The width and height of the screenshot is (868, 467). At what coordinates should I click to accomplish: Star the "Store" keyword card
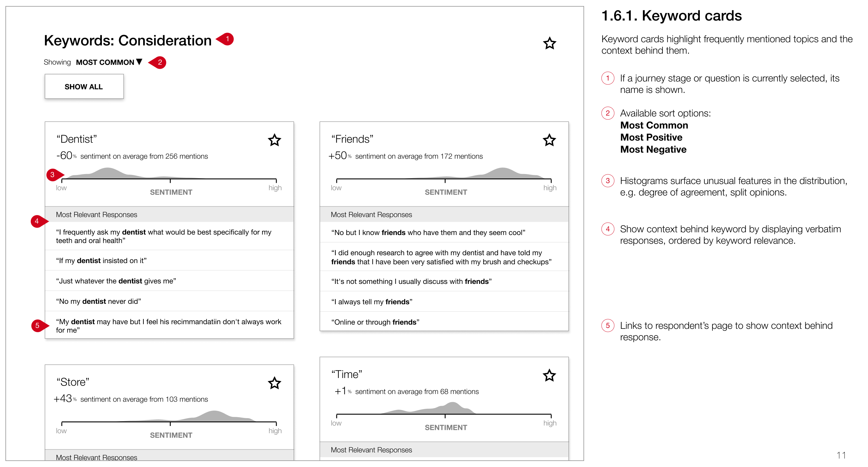pyautogui.click(x=274, y=383)
